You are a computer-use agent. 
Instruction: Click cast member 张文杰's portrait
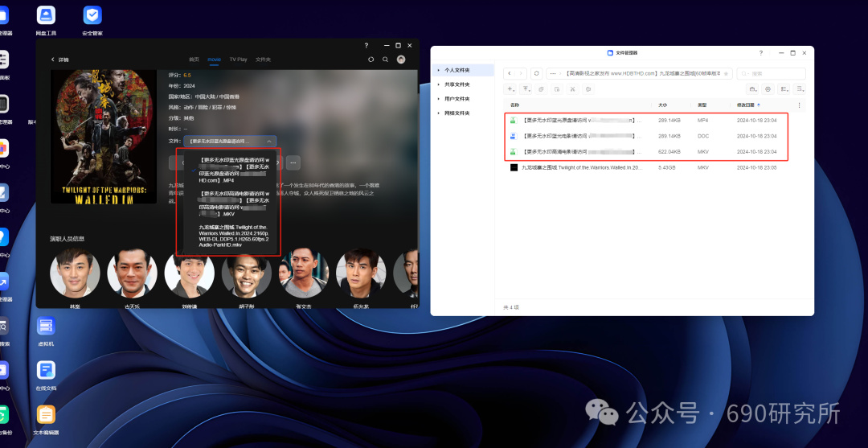pos(304,273)
